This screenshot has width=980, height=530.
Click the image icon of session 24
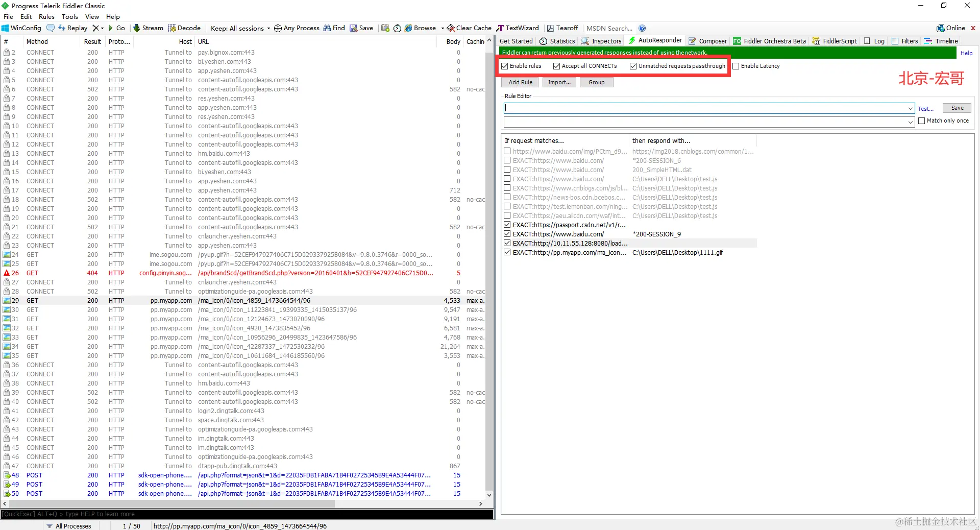(7, 255)
